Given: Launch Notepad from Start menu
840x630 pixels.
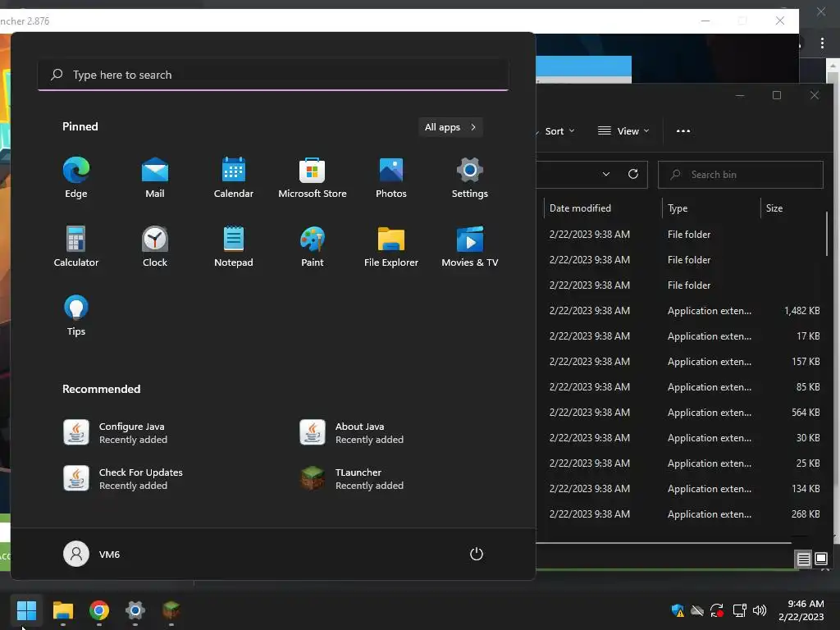Looking at the screenshot, I should click(234, 246).
